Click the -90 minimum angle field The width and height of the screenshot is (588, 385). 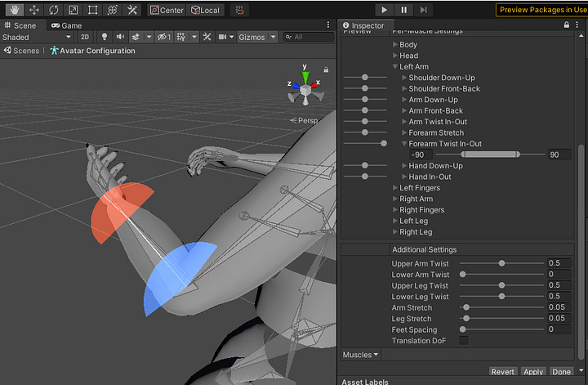(x=421, y=154)
